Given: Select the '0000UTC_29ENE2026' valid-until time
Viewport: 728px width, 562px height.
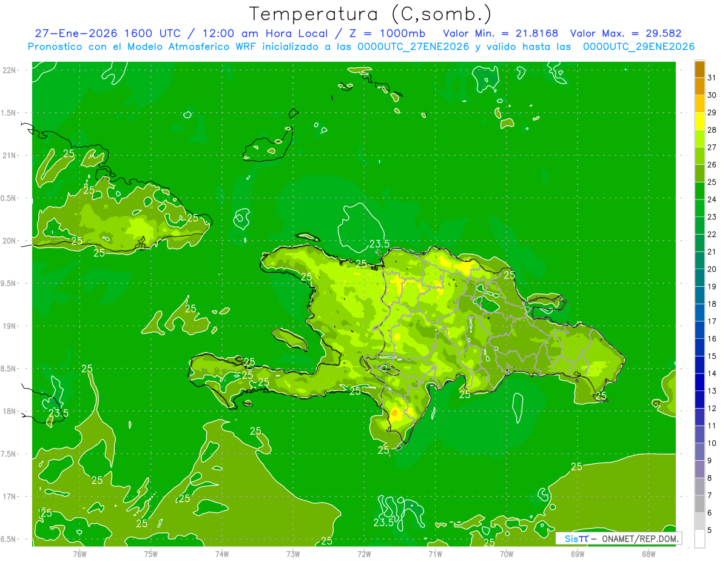Looking at the screenshot, I should (639, 47).
